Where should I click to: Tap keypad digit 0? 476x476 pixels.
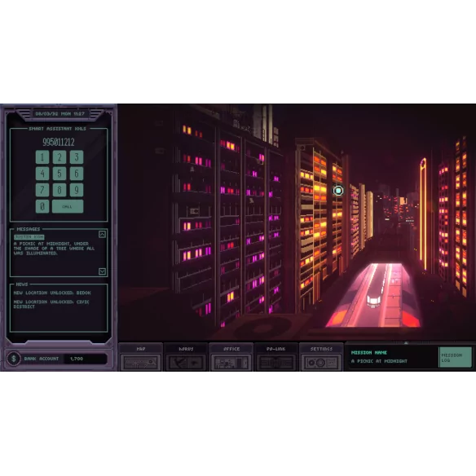coord(42,206)
